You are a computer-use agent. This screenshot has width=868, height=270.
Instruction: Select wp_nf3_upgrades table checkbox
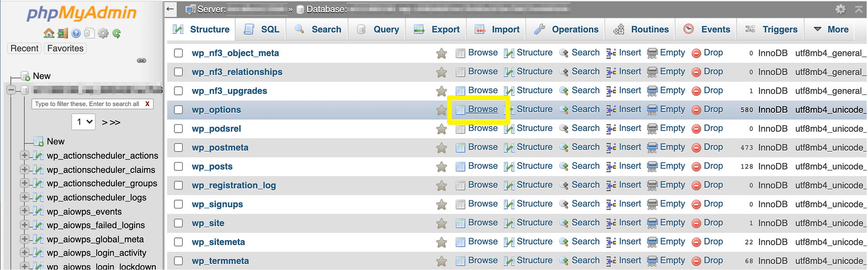pos(178,91)
